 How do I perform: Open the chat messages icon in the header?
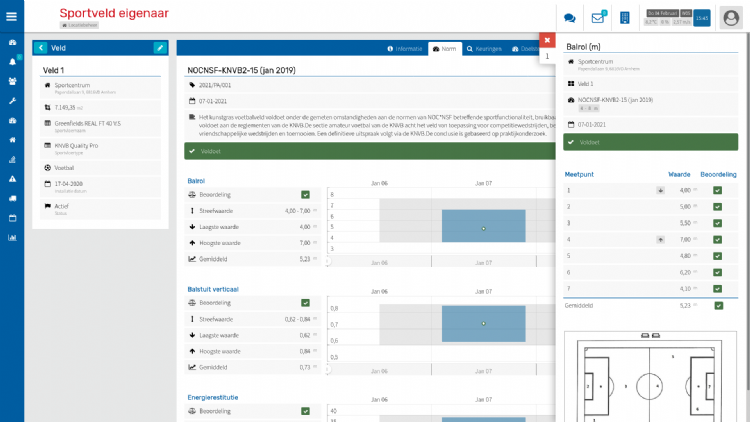point(570,18)
